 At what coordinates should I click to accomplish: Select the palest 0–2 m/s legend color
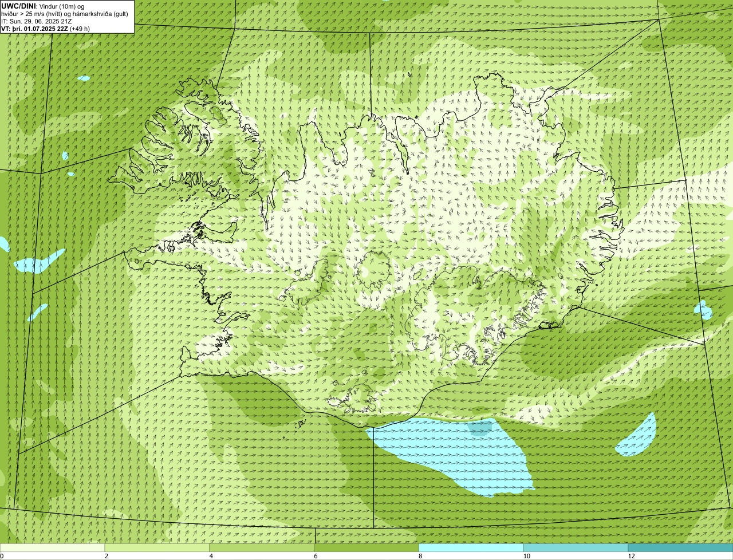pos(53,547)
